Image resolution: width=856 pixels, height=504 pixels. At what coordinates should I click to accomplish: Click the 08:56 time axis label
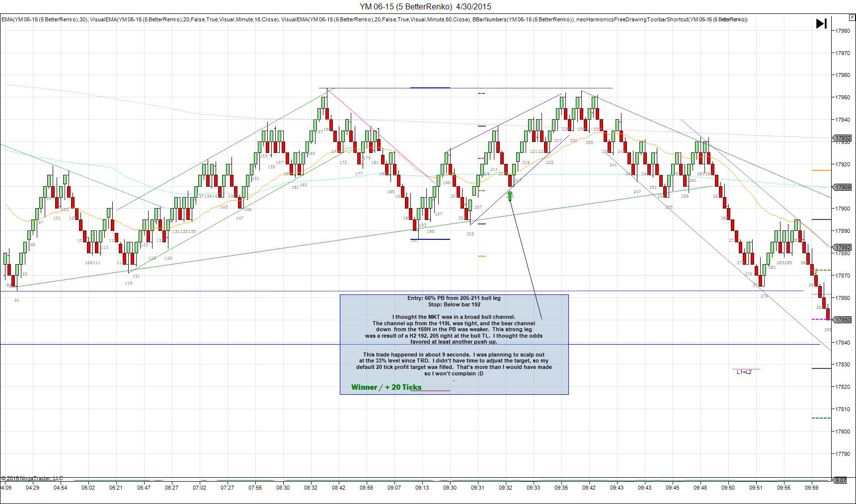pyautogui.click(x=367, y=488)
